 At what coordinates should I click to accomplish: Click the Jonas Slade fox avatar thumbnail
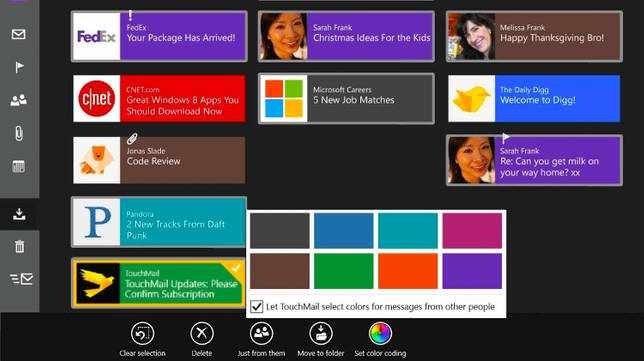click(97, 160)
